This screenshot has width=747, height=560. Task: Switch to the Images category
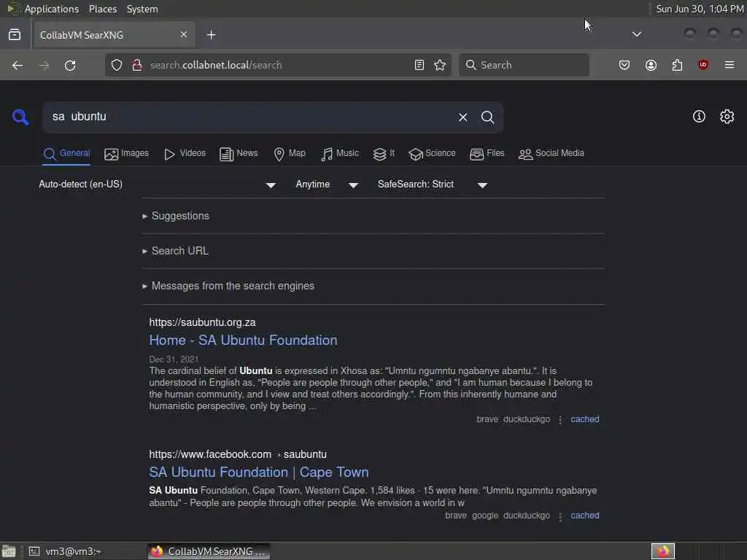tap(126, 154)
